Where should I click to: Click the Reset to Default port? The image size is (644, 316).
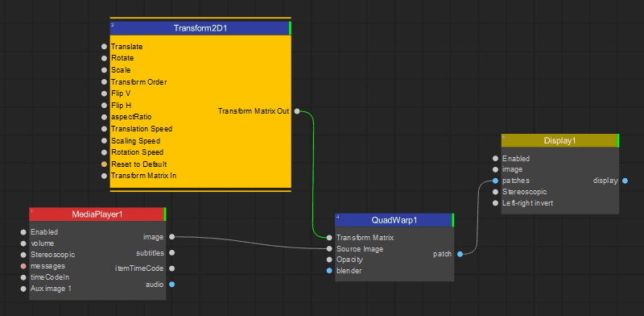coord(105,164)
